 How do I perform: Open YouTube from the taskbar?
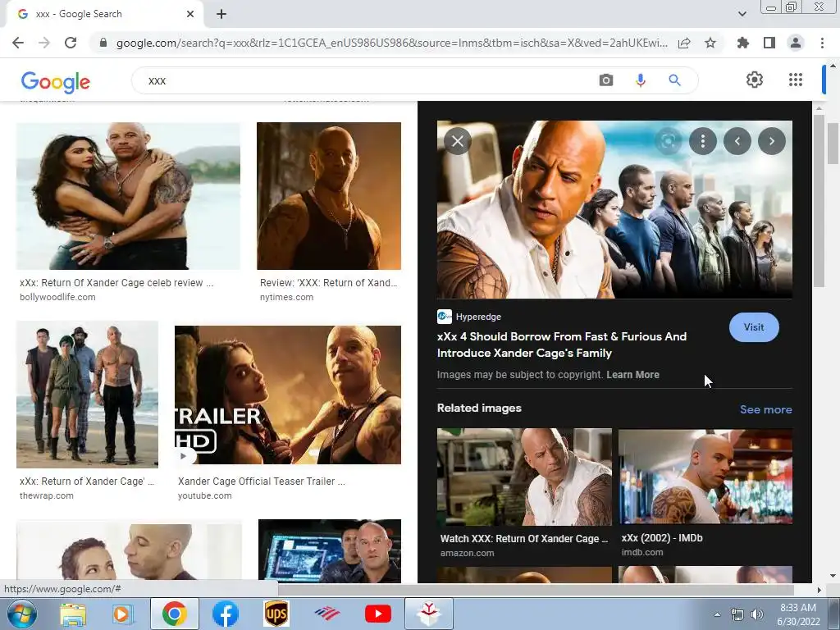pyautogui.click(x=377, y=614)
